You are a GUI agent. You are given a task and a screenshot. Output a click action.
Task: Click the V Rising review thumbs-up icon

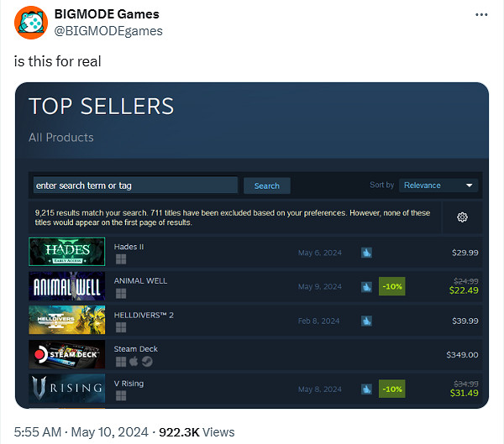[x=367, y=389]
